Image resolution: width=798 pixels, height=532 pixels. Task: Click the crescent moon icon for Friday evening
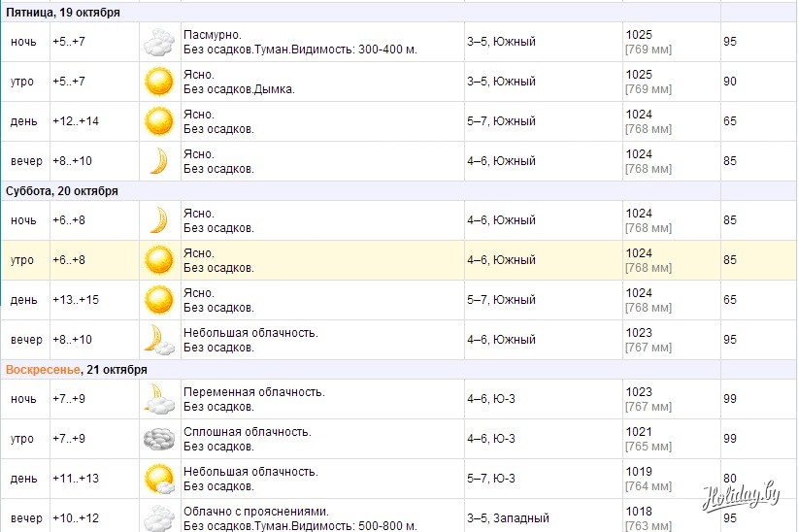[x=158, y=161]
